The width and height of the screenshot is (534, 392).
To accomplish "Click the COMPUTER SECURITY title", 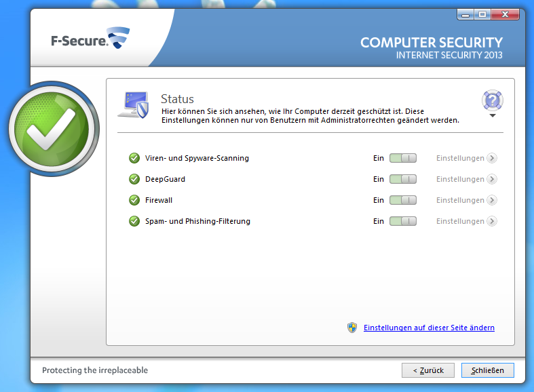I will (432, 43).
